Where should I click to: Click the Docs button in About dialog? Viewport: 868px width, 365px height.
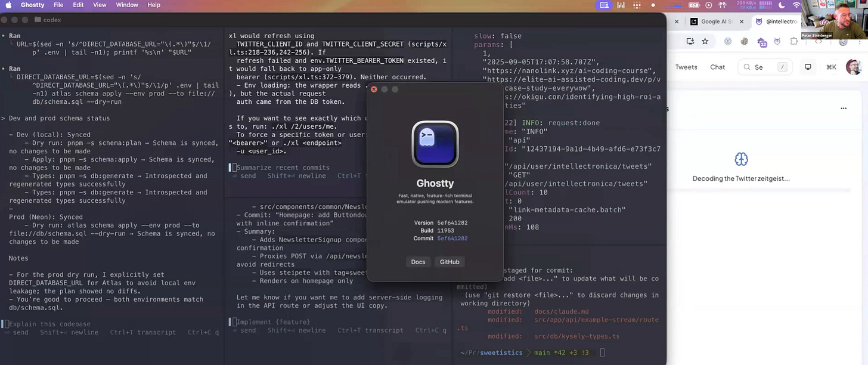(x=418, y=262)
